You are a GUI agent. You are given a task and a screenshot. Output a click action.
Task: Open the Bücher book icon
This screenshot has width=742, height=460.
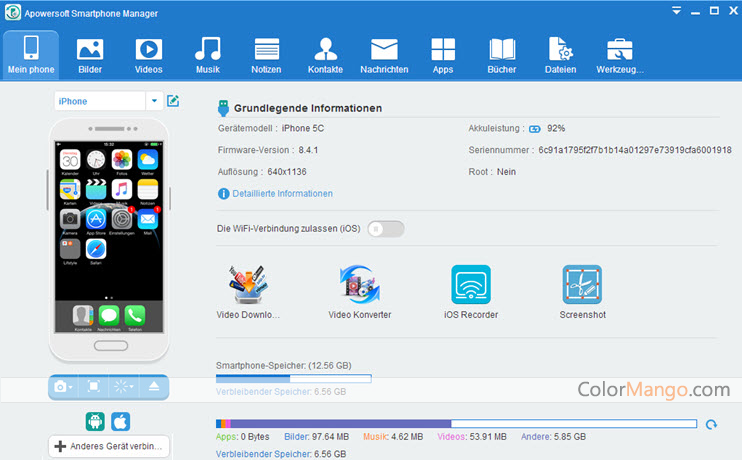(x=502, y=49)
